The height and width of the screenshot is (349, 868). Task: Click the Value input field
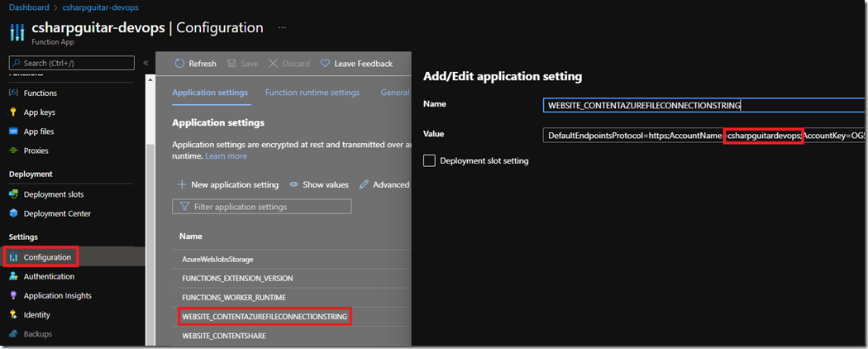(705, 136)
